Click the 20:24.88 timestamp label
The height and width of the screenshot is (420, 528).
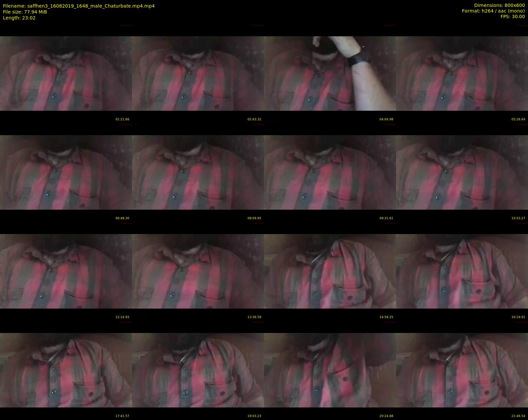386,416
